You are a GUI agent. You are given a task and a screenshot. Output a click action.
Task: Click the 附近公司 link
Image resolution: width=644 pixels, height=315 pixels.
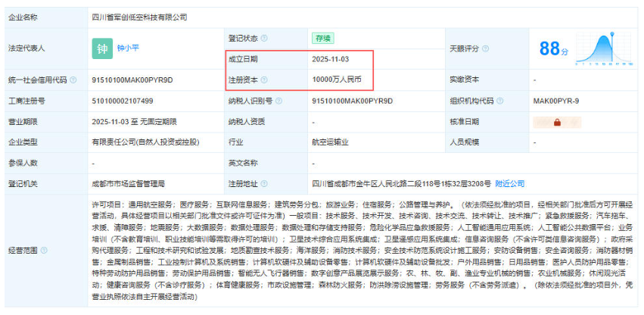[510, 183]
